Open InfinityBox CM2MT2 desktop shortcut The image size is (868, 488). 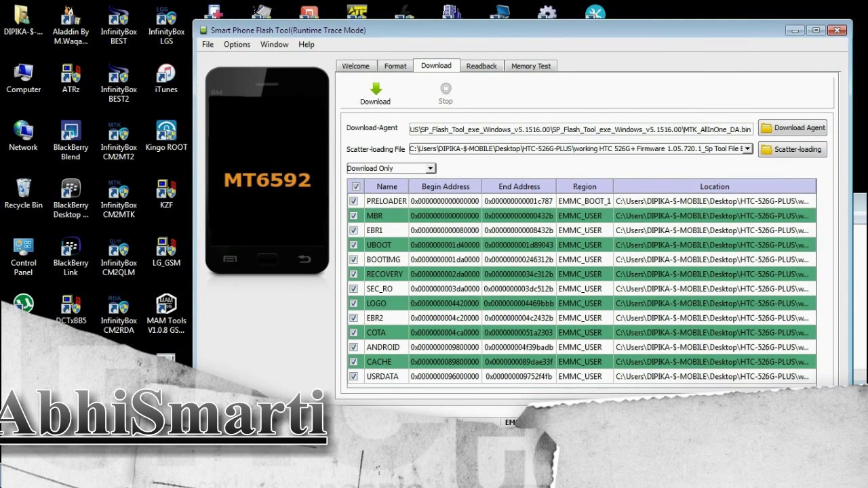coord(119,140)
